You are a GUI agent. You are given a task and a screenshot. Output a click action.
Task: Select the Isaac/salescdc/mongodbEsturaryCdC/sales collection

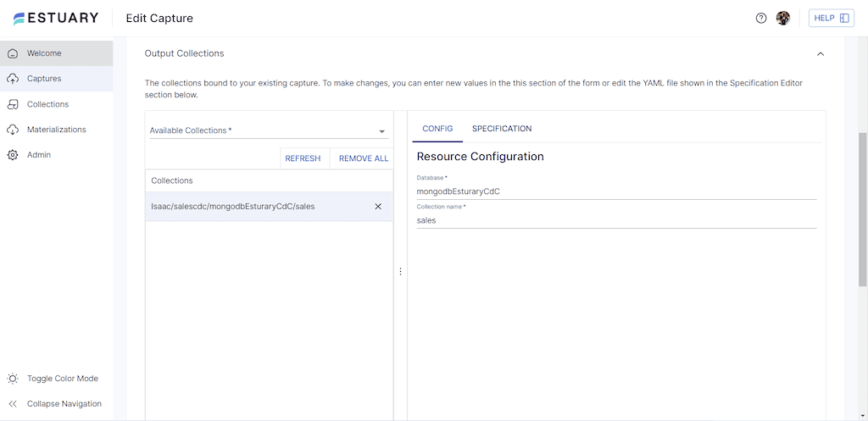point(269,207)
